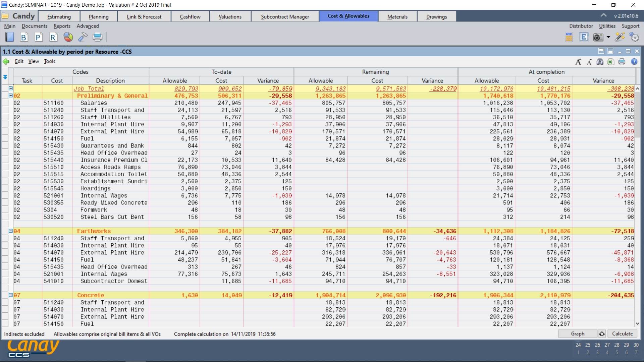Open the camera dropdown arrow
644x362 pixels.
pos(608,37)
